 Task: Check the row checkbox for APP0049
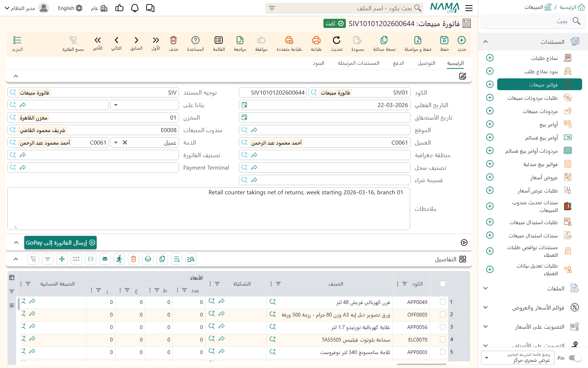coord(443,302)
